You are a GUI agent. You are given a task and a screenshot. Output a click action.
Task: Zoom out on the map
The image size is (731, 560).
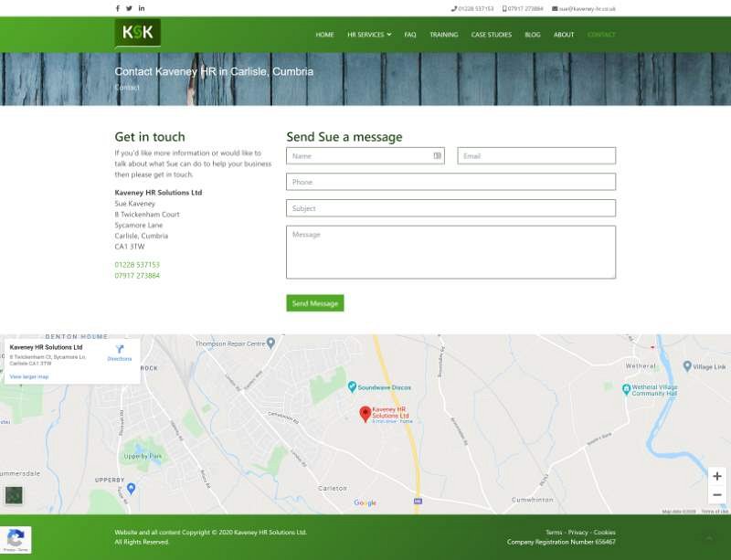click(x=716, y=495)
